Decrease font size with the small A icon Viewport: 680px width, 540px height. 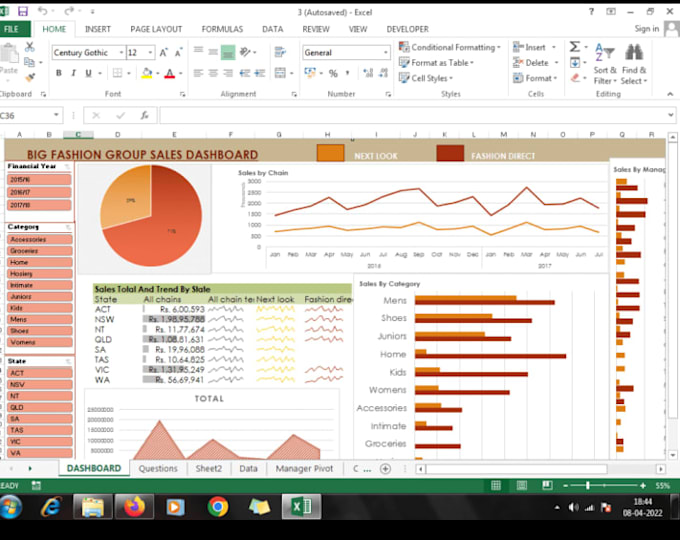coord(178,52)
